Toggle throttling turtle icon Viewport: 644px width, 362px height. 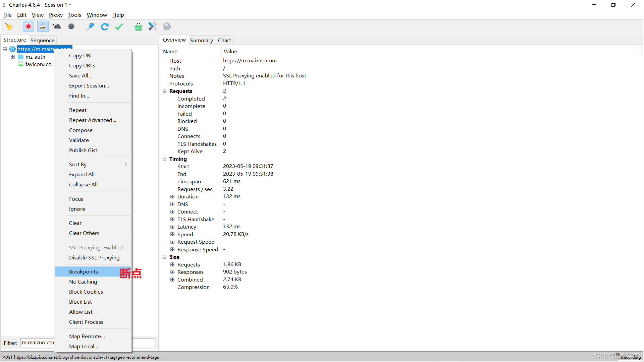click(x=57, y=26)
